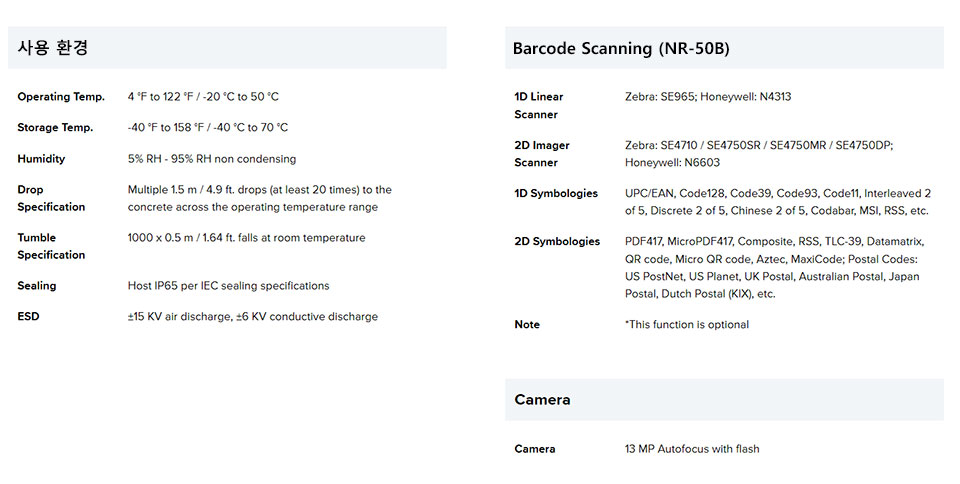Select the Humidity label
Viewport: 960px width, 484px height.
41,159
